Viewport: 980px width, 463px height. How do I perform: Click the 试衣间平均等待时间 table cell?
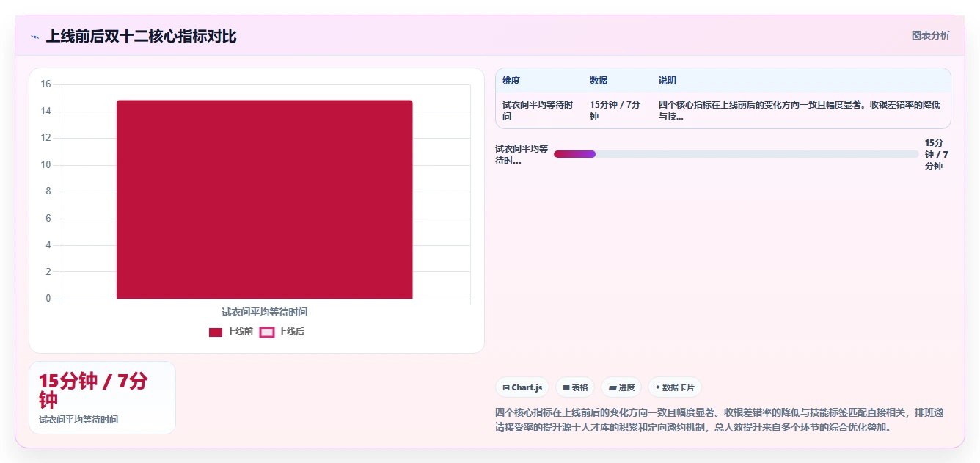(x=538, y=111)
